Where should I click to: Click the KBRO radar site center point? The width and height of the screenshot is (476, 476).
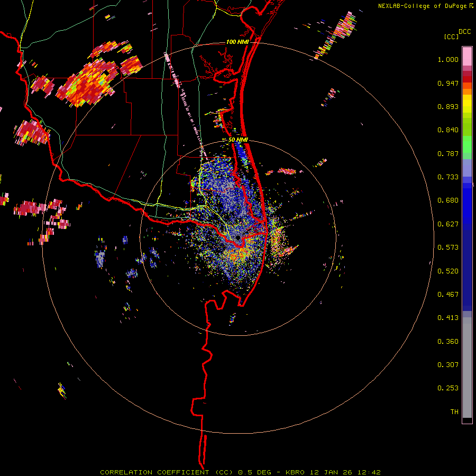tap(237, 237)
